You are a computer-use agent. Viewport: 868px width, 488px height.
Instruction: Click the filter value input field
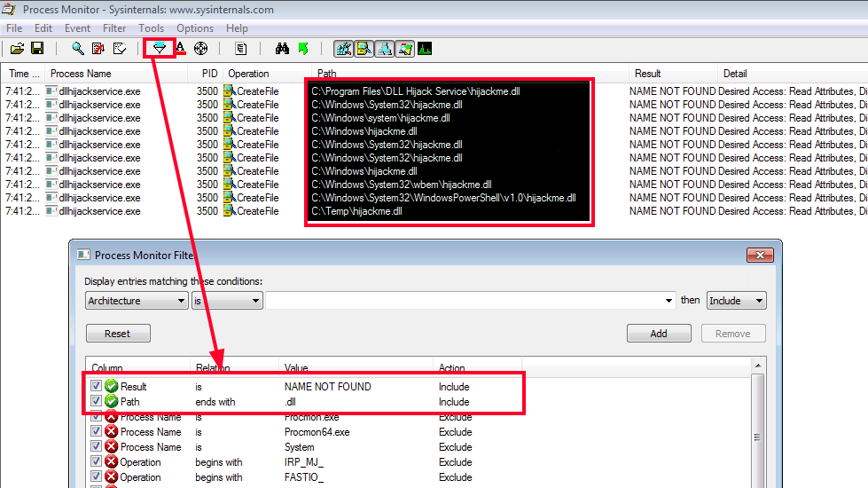(470, 301)
